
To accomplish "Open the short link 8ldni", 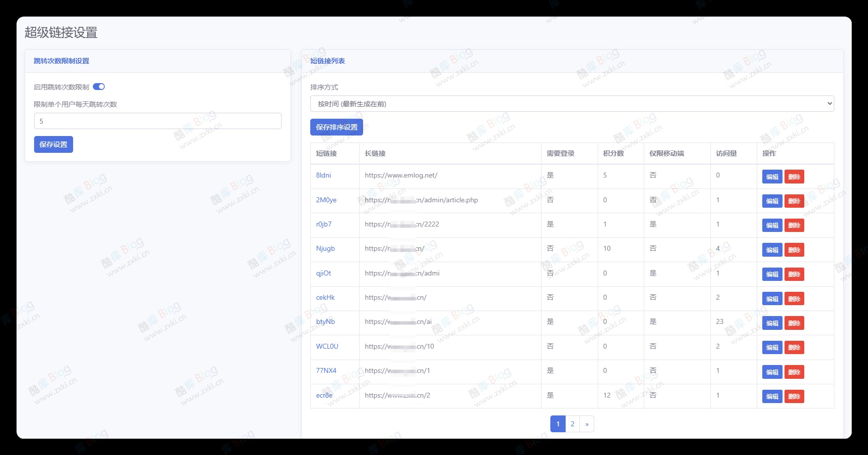I will [x=323, y=176].
